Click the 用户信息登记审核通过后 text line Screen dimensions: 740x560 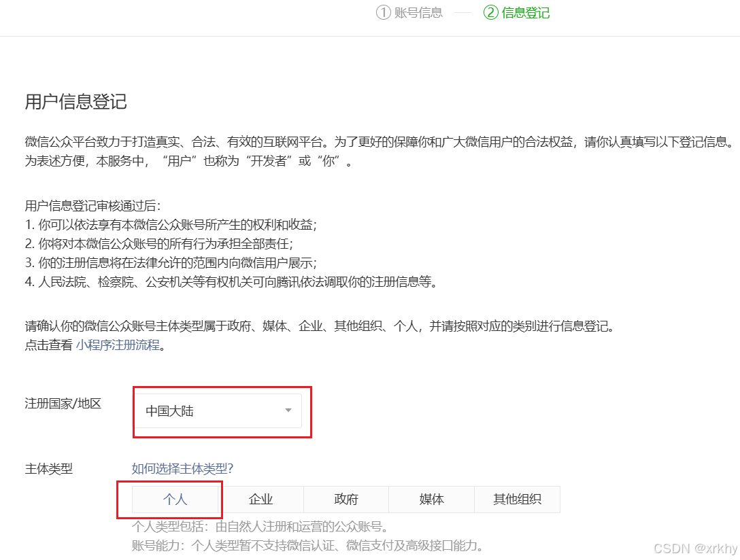[x=93, y=205]
